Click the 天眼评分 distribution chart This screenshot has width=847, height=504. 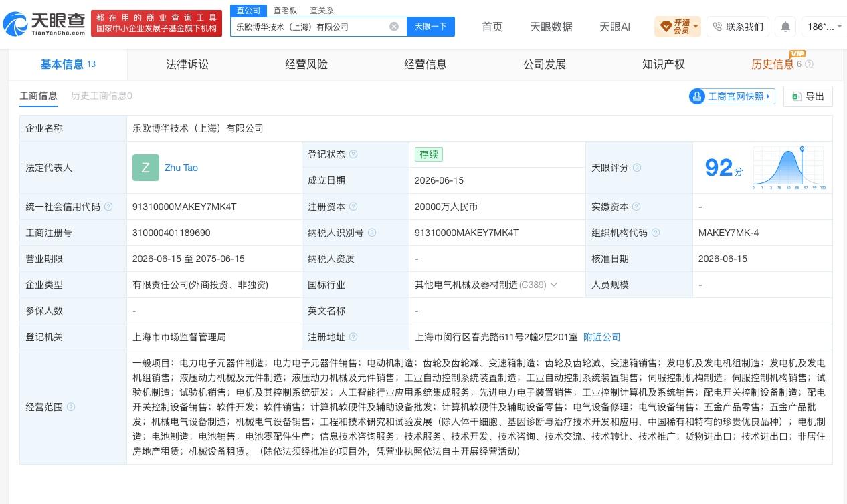[789, 168]
